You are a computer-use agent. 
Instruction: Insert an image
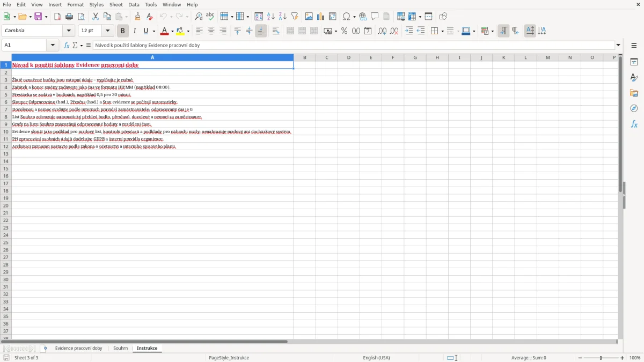click(309, 17)
